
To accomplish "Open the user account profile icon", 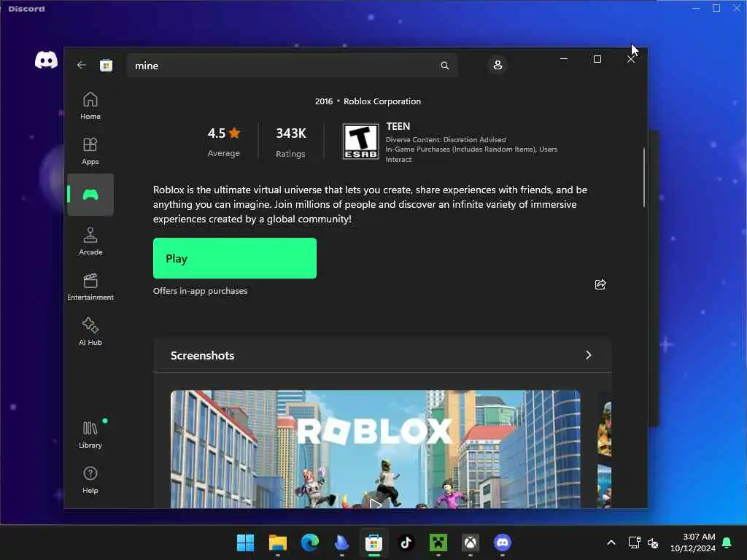I will [x=498, y=65].
